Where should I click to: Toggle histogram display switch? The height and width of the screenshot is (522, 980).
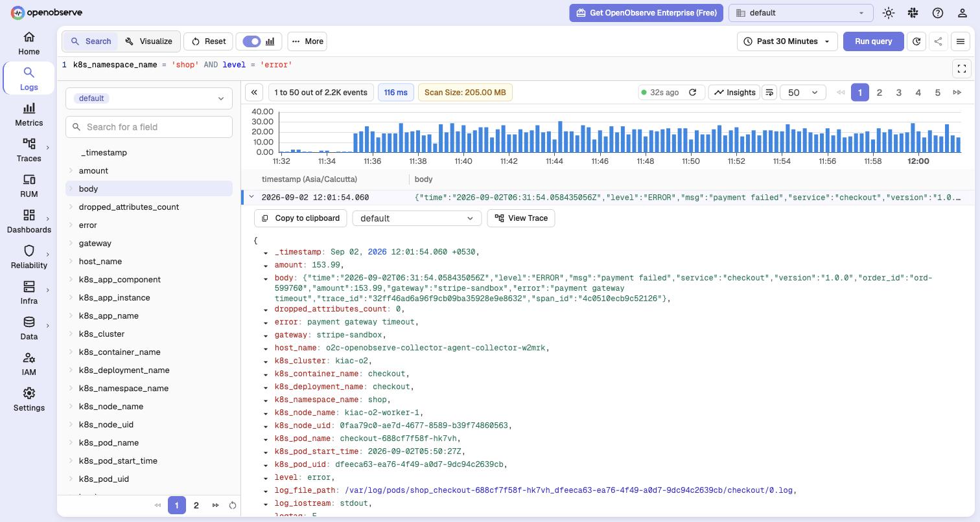pyautogui.click(x=251, y=41)
